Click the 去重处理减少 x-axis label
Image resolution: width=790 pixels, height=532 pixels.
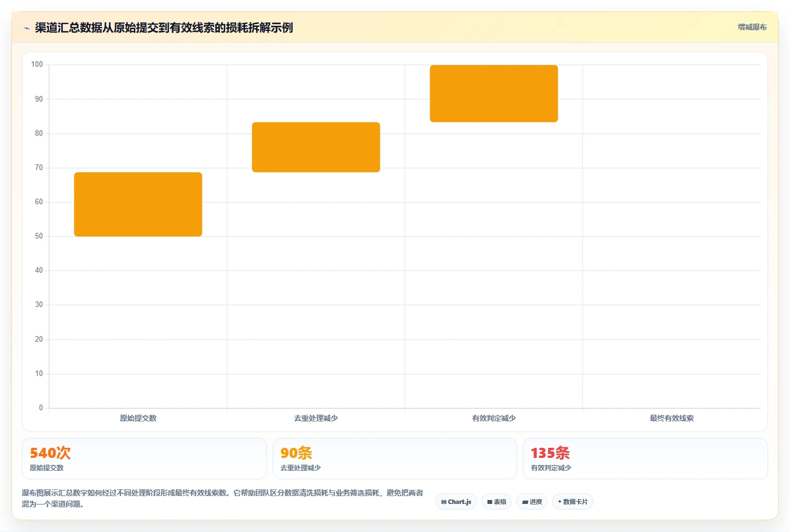316,418
